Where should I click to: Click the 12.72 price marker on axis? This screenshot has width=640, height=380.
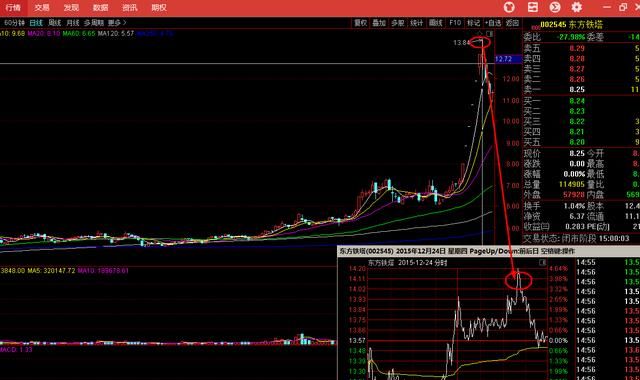(x=508, y=59)
